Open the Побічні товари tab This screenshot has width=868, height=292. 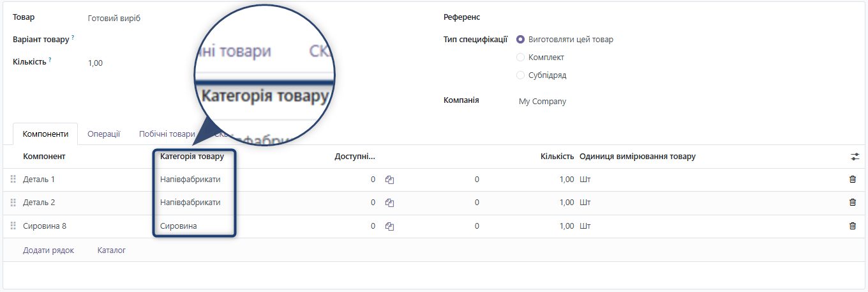coord(167,134)
